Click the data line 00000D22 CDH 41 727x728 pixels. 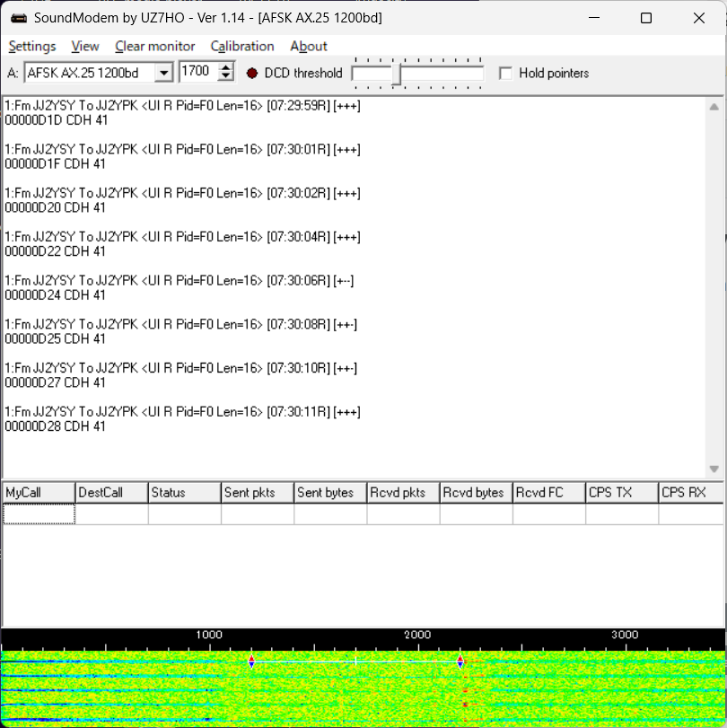(56, 251)
